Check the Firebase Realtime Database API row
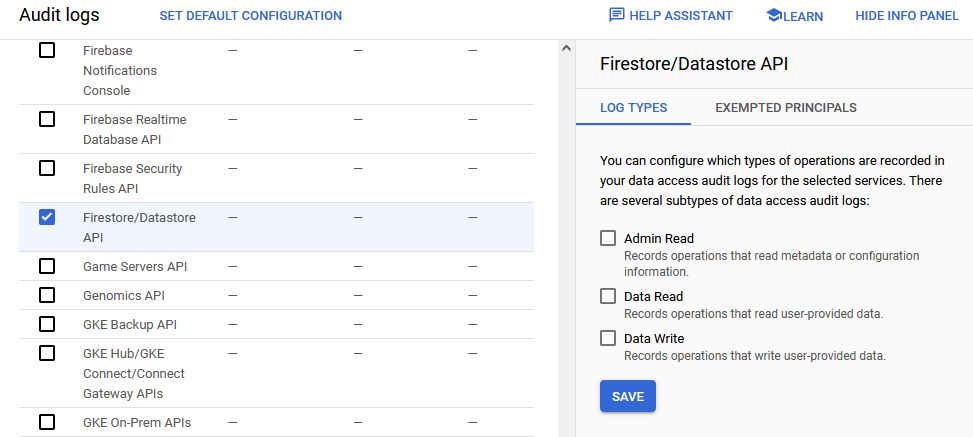This screenshot has height=437, width=973. 47,119
